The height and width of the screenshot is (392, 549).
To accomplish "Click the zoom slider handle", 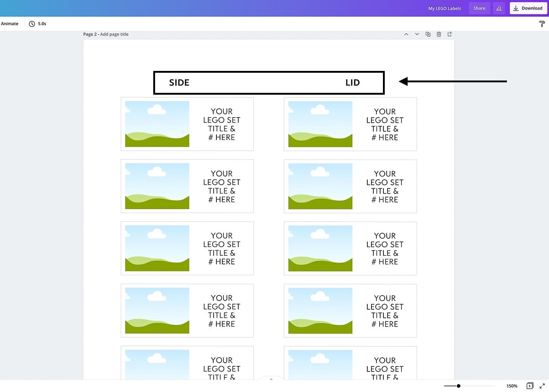I will coord(458,386).
